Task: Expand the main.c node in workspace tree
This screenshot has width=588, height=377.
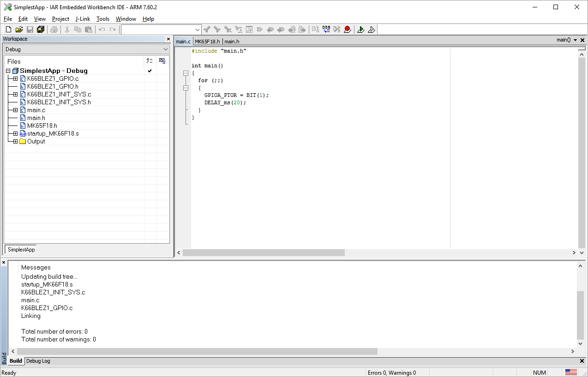Action: [x=15, y=110]
